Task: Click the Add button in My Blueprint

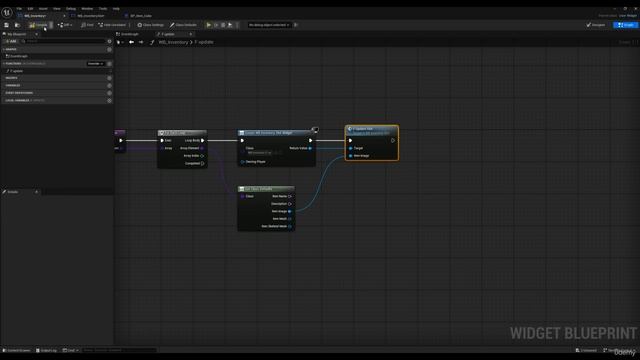Action: (11, 41)
